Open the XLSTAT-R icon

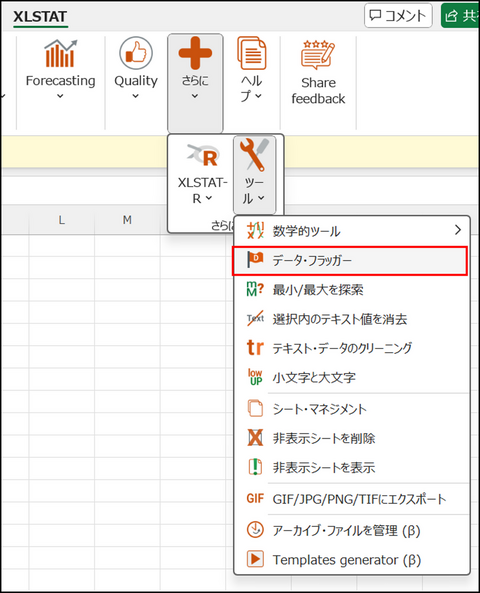coord(203,156)
